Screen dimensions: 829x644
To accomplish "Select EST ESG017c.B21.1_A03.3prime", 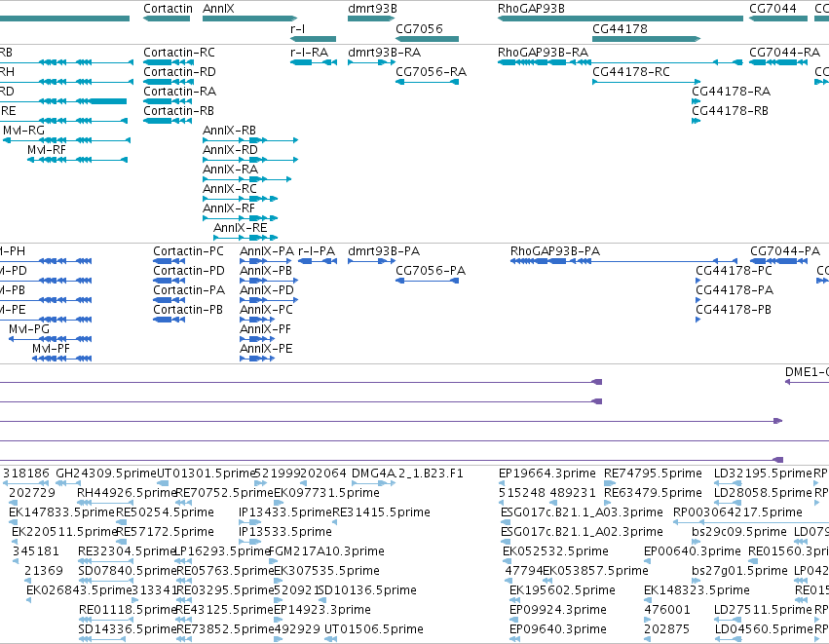I will click(582, 512).
